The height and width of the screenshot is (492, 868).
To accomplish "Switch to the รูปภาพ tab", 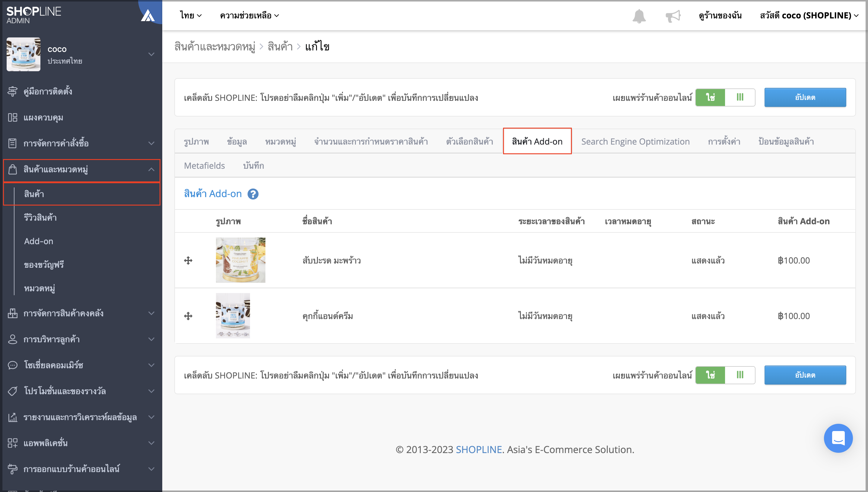I will tap(196, 142).
